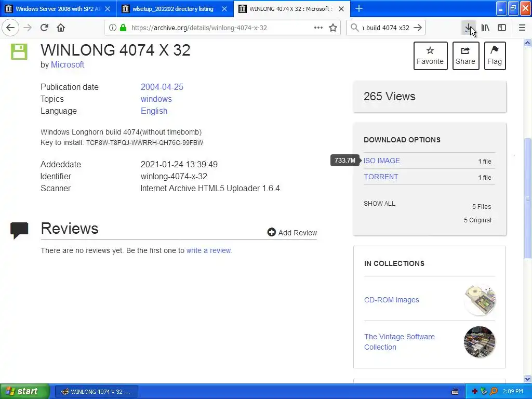
Task: Click the search magnifier icon
Action: (x=354, y=28)
